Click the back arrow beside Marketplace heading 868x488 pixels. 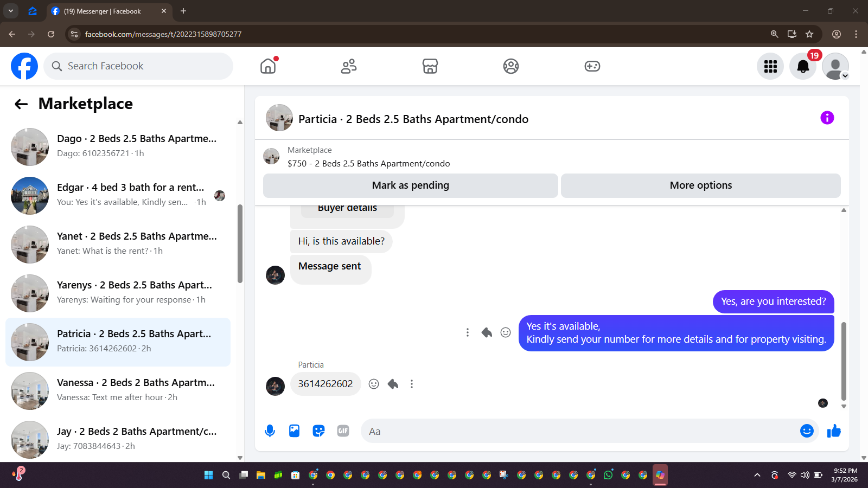coord(21,104)
